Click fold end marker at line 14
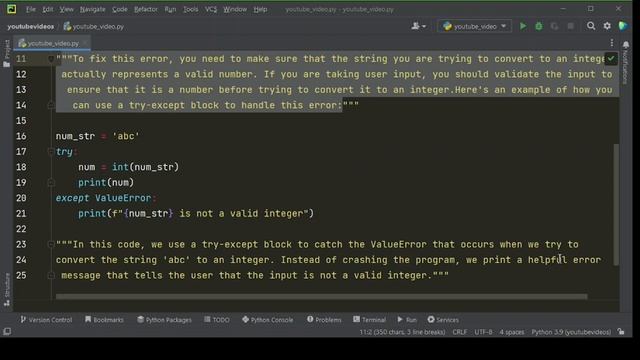Viewport: 640px width, 360px height. pos(51,105)
